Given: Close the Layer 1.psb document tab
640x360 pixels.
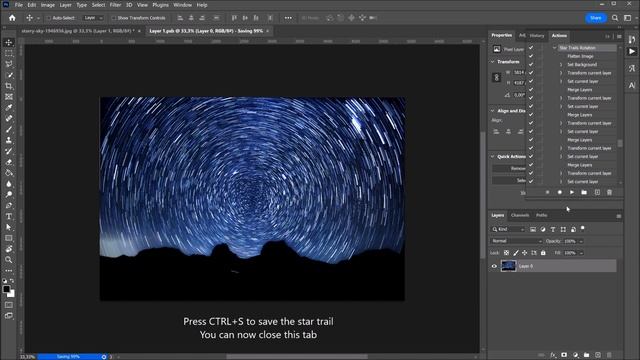Looking at the screenshot, I should pyautogui.click(x=268, y=31).
